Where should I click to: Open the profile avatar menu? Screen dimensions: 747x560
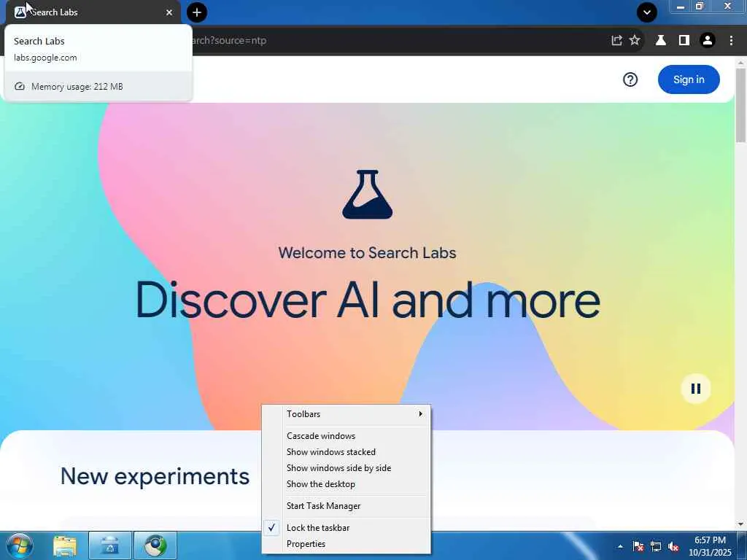(x=708, y=41)
